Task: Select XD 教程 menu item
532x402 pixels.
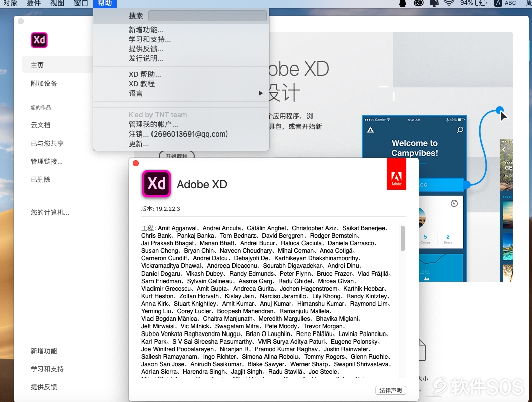Action: 181,84
